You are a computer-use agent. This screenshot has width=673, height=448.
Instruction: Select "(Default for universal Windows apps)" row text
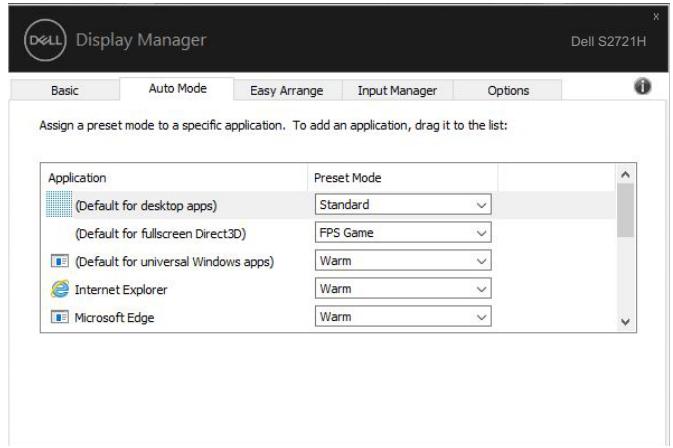tap(174, 262)
